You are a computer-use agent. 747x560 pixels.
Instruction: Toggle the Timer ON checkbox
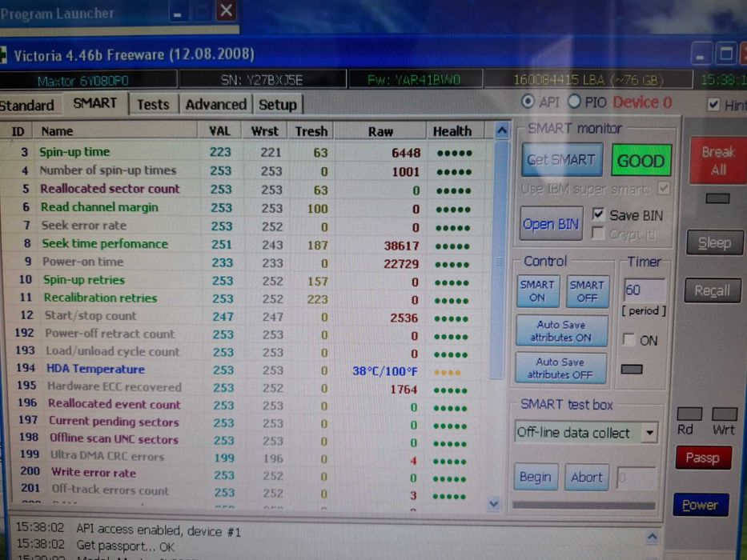click(629, 339)
